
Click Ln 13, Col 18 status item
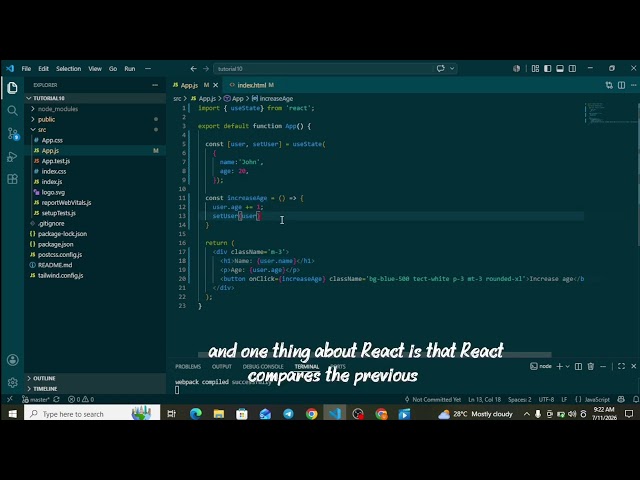click(x=484, y=399)
